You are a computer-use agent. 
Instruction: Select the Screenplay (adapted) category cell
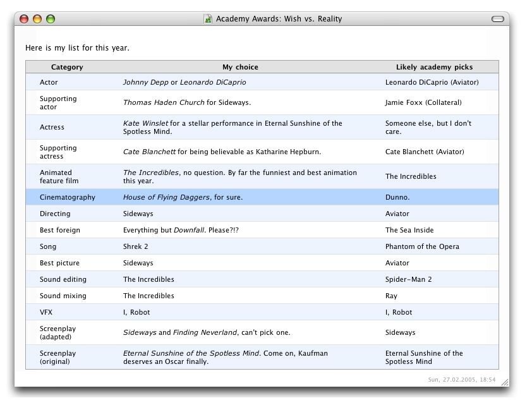58,333
